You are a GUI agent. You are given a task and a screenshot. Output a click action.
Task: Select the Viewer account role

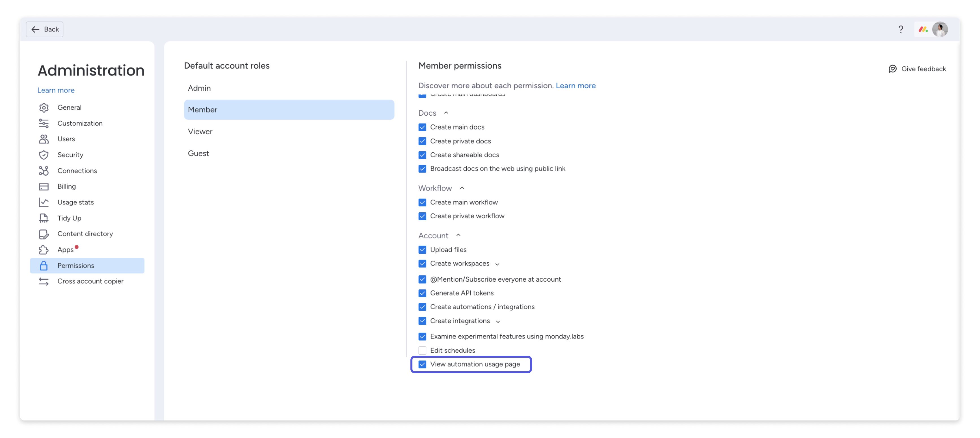(x=200, y=131)
